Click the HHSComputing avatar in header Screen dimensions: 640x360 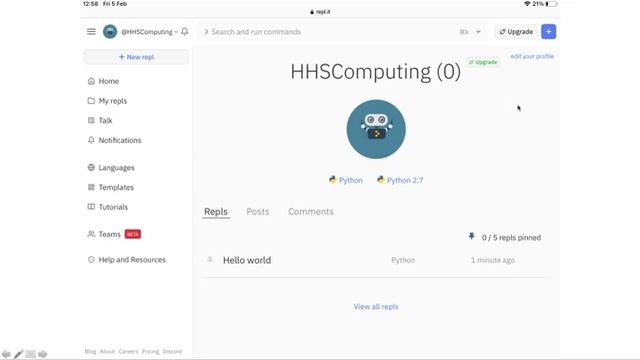pyautogui.click(x=110, y=31)
